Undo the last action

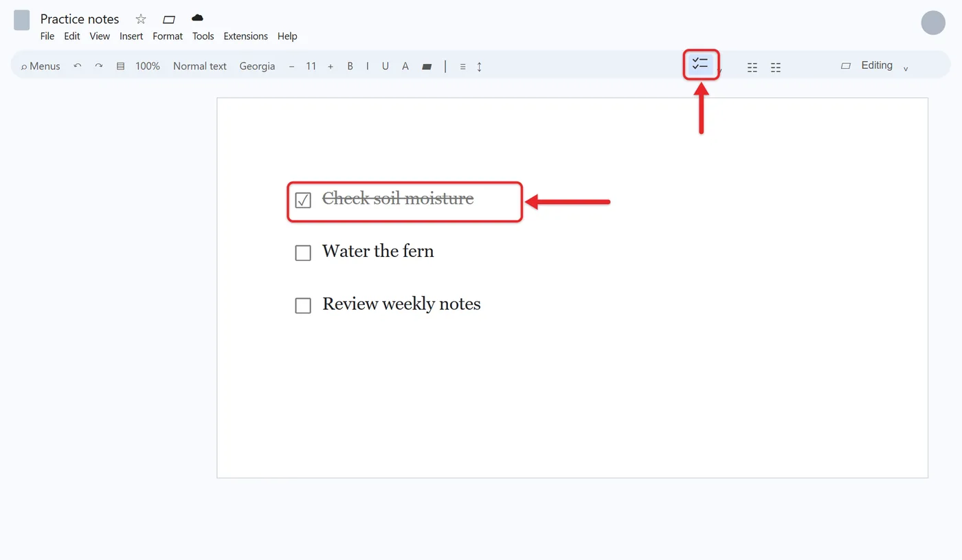click(x=78, y=66)
